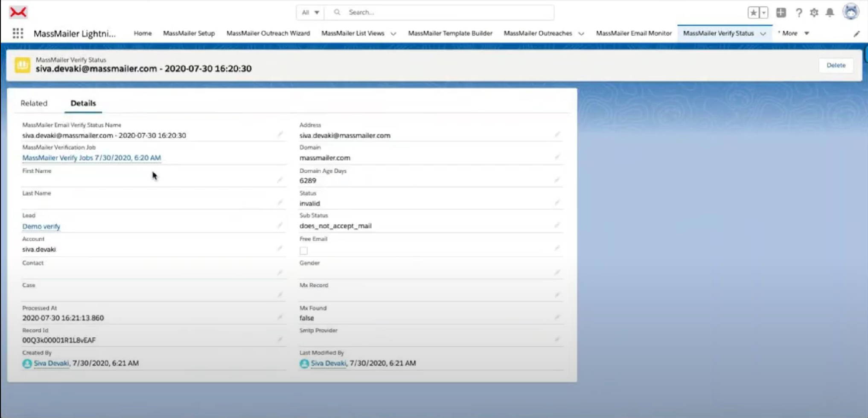Click the Verify Status record icon
Image resolution: width=868 pixels, height=418 pixels.
coord(23,65)
